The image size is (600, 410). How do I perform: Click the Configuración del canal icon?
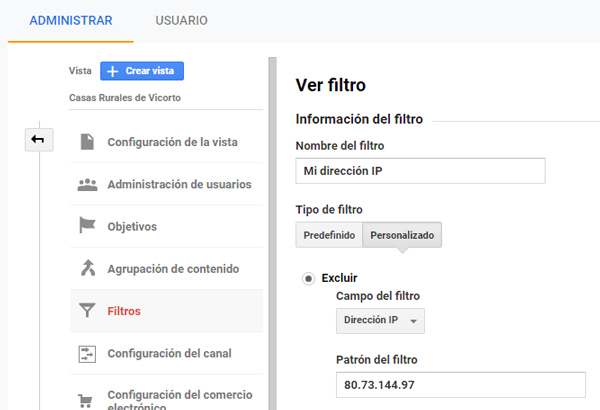point(87,353)
